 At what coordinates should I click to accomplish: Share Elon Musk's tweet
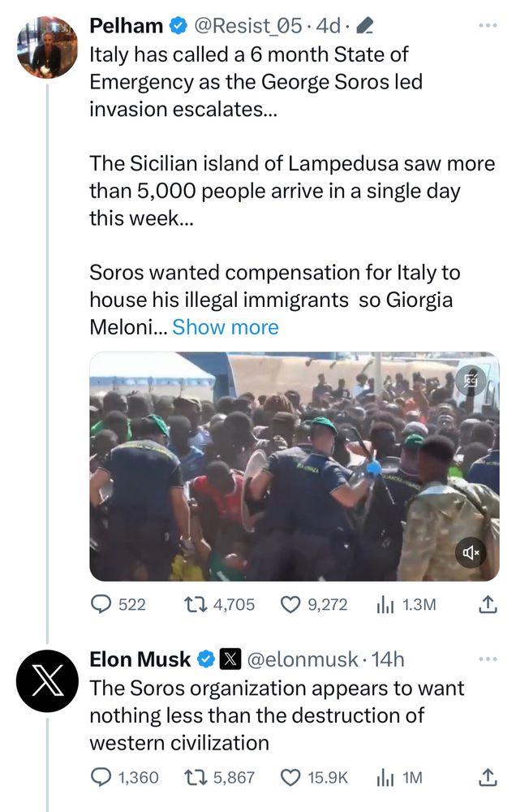coord(488,778)
